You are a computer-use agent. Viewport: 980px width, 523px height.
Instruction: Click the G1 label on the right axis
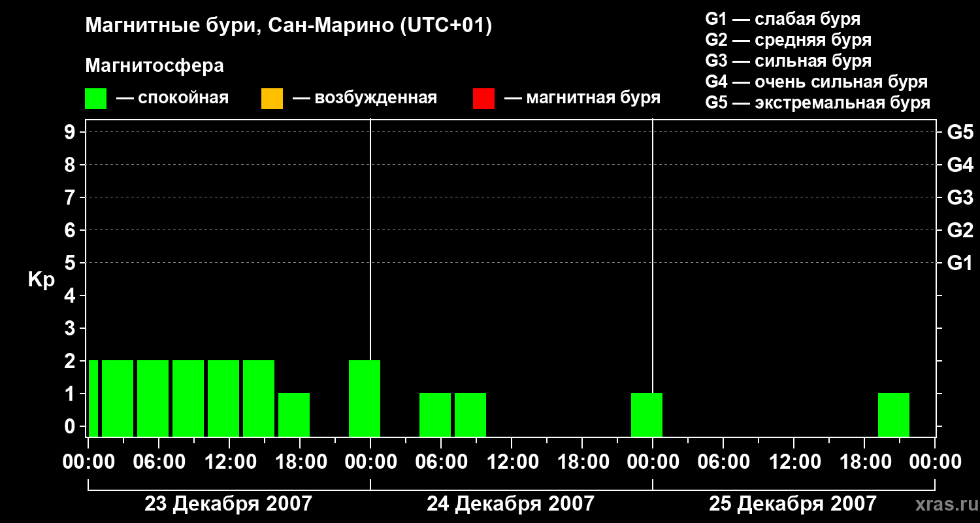point(960,263)
